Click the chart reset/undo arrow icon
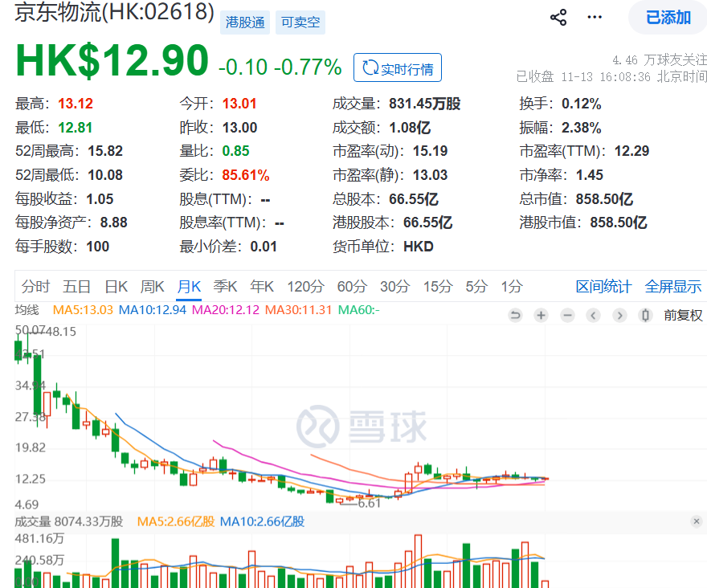707x588 pixels. (x=515, y=315)
